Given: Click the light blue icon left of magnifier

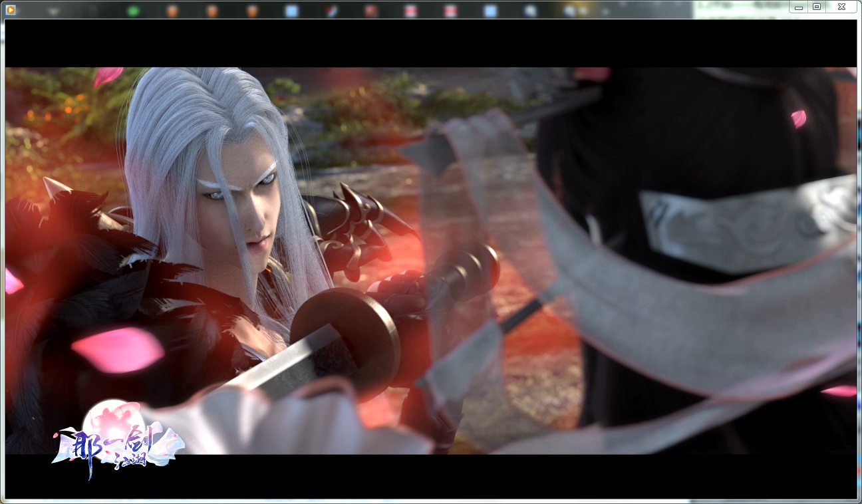Looking at the screenshot, I should pos(490,11).
